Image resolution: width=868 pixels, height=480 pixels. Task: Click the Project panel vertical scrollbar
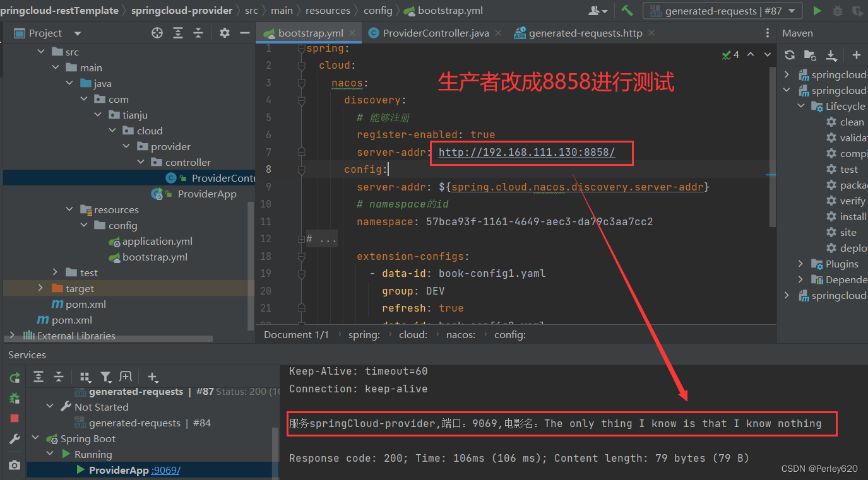[251, 265]
